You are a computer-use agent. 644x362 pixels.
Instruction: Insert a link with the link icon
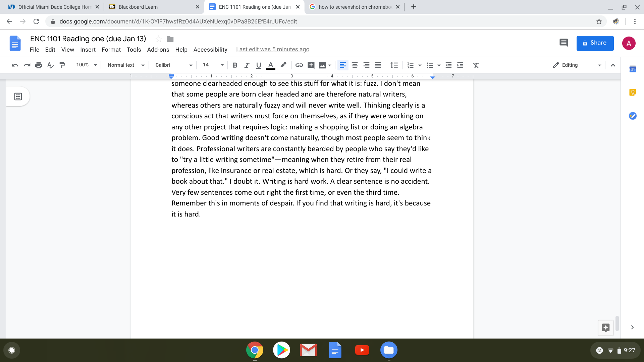[299, 65]
